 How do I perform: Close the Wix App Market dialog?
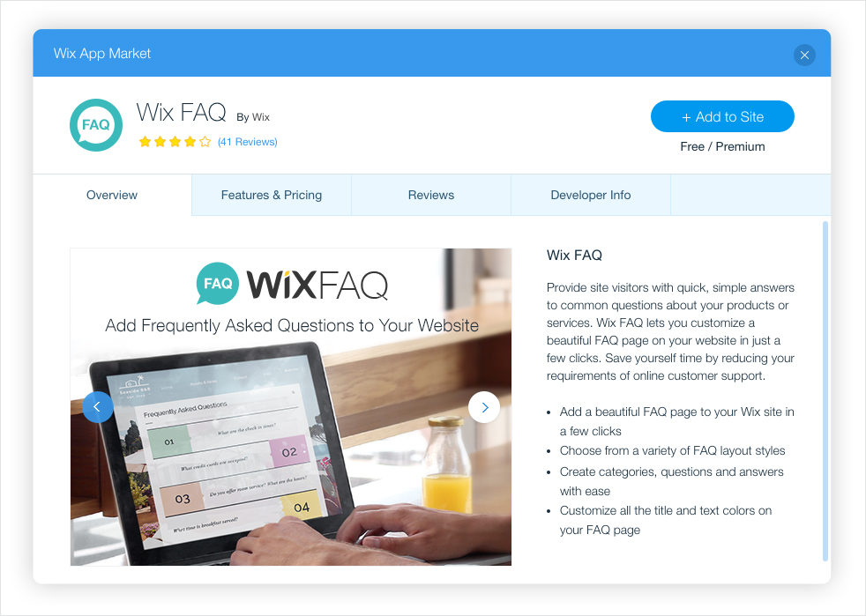804,56
